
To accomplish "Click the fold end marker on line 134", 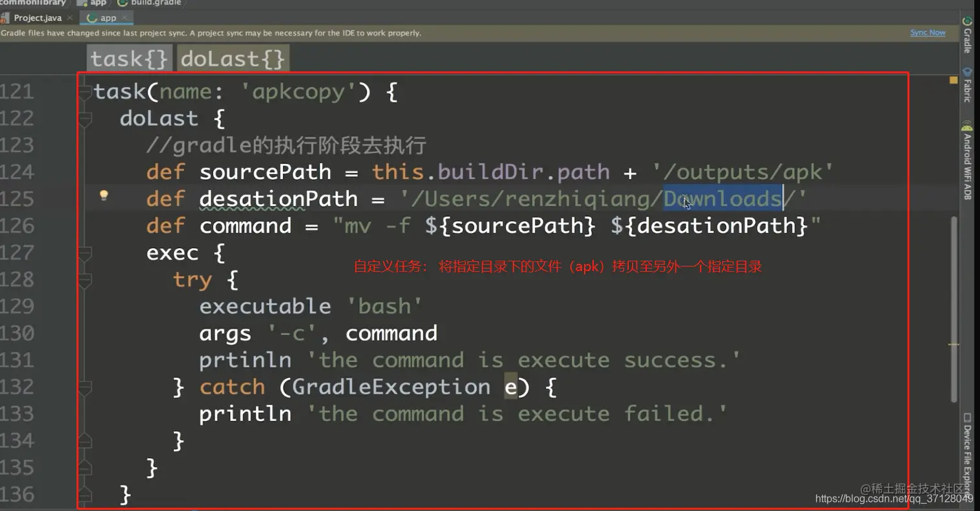I will click(x=84, y=442).
